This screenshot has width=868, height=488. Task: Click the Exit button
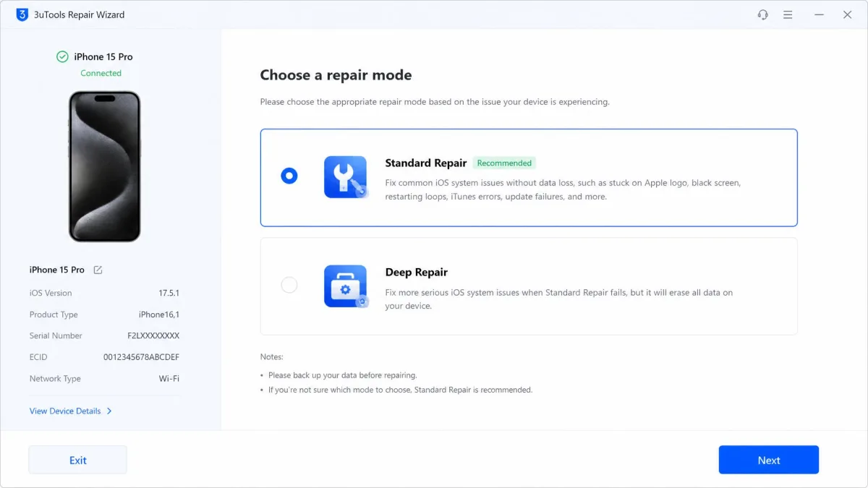coord(77,460)
